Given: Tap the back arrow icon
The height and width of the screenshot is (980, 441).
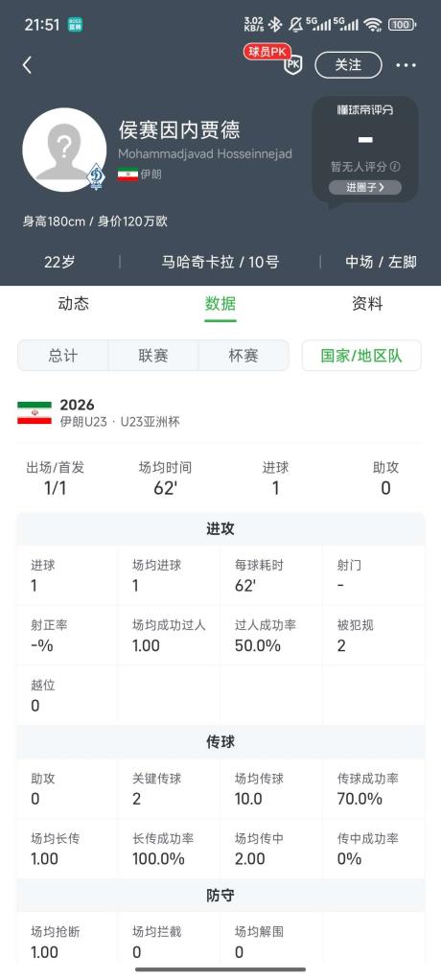Looking at the screenshot, I should click(27, 65).
